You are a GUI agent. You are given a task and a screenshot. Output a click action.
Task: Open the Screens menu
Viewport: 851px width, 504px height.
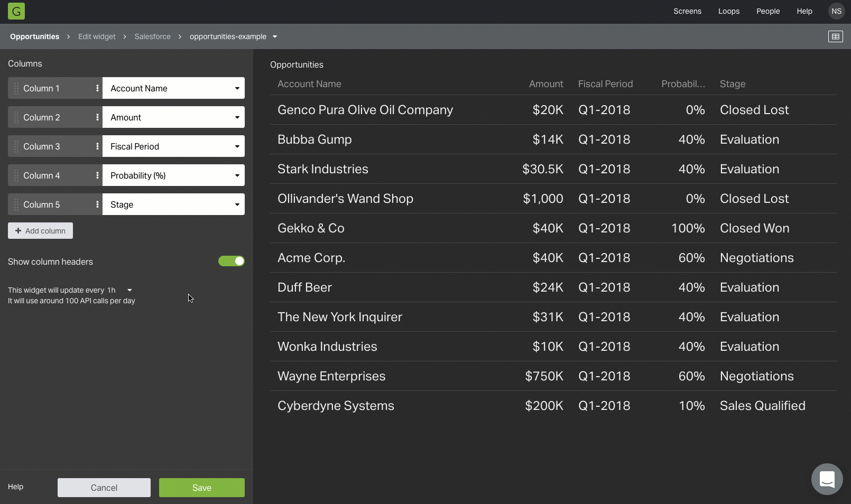[x=687, y=11]
